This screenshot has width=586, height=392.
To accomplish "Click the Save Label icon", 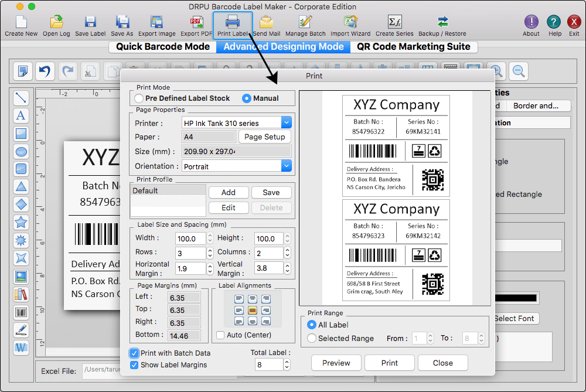I will [x=90, y=26].
